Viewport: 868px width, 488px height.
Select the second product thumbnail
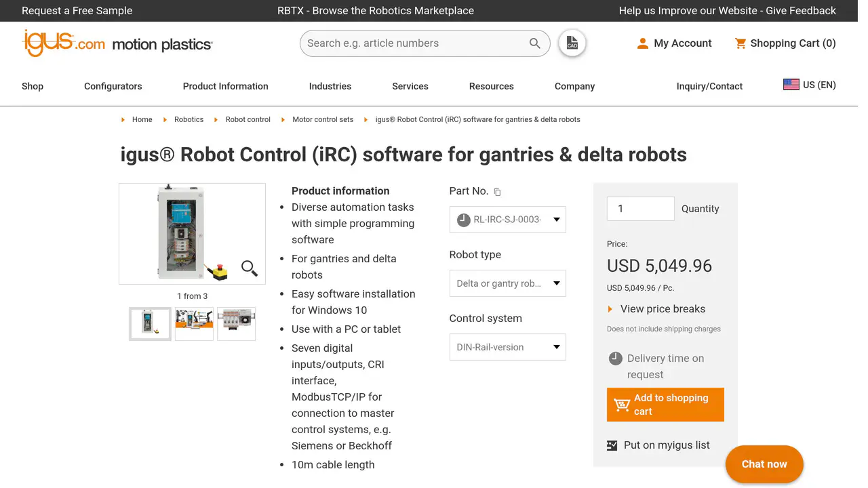[x=194, y=324]
